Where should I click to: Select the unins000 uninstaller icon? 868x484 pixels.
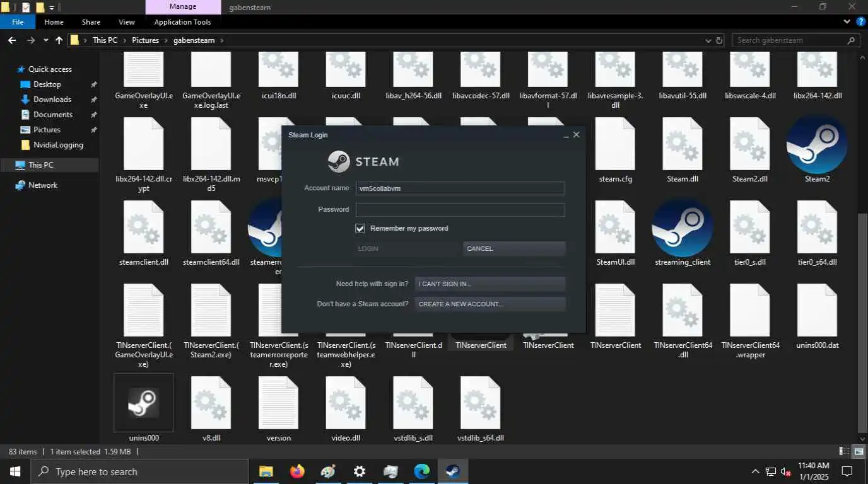(143, 403)
